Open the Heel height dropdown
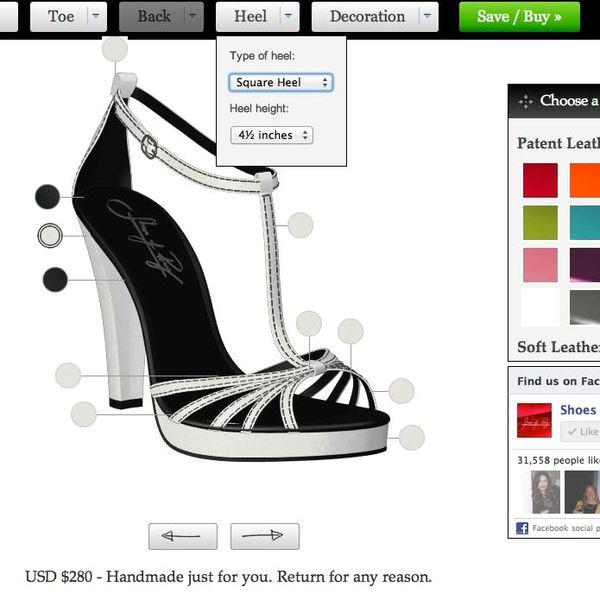The image size is (600, 600). [271, 135]
